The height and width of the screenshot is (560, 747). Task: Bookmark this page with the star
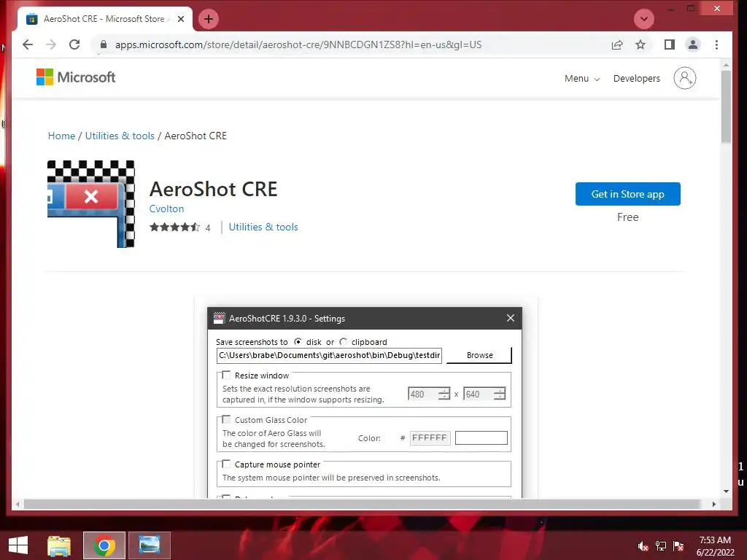pos(640,44)
